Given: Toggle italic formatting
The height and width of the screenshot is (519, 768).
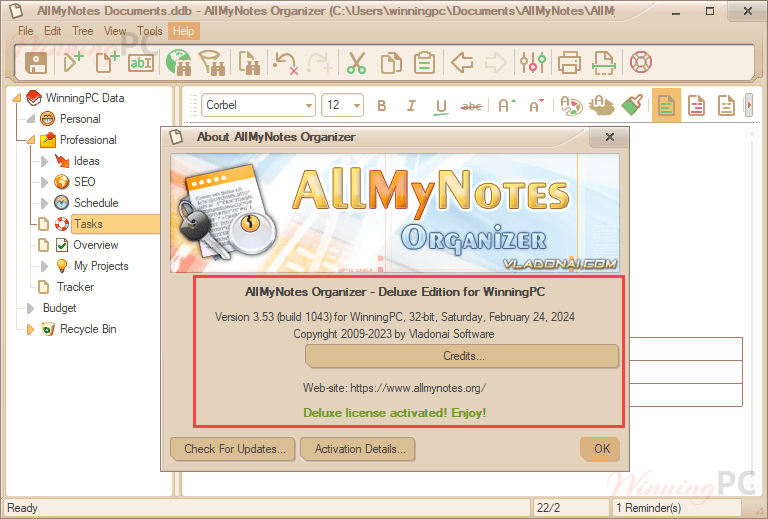Looking at the screenshot, I should [411, 106].
